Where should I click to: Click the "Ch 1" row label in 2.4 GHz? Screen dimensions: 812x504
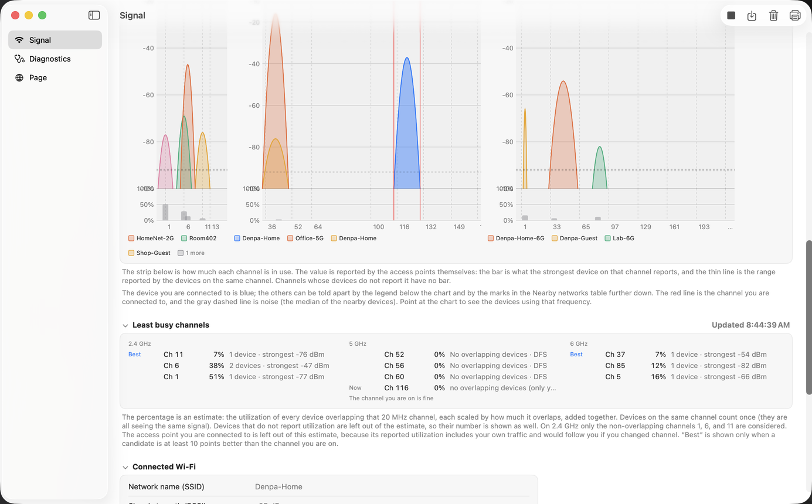(171, 377)
